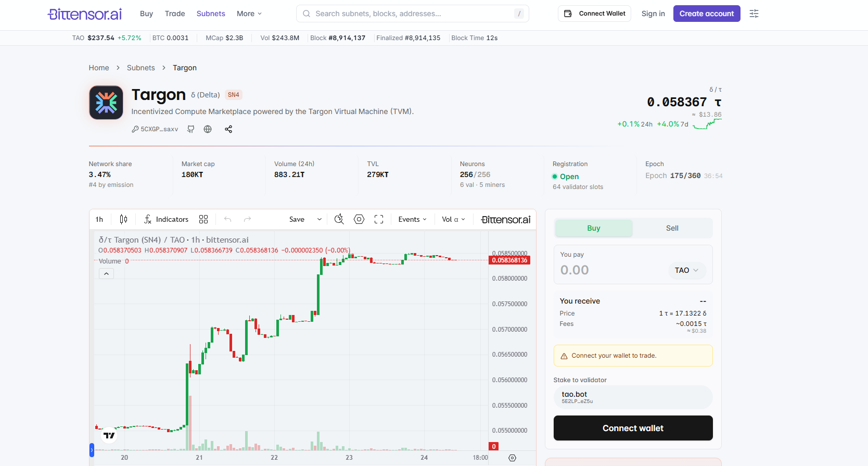Image resolution: width=868 pixels, height=466 pixels.
Task: Open the chart settings hexagon icon
Action: (359, 219)
